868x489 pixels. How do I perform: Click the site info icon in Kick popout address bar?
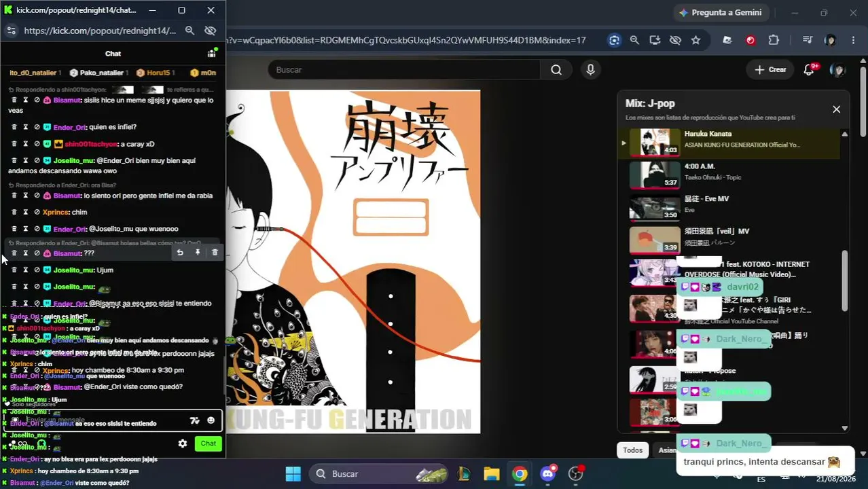[x=11, y=31]
